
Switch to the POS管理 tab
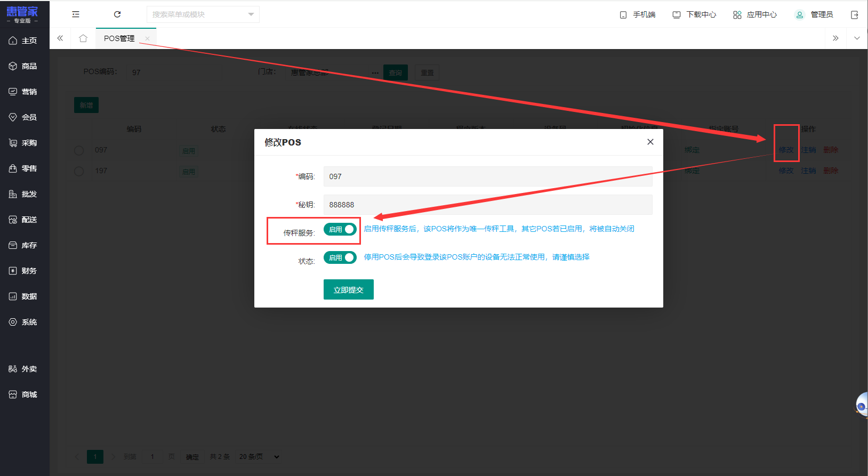point(119,38)
